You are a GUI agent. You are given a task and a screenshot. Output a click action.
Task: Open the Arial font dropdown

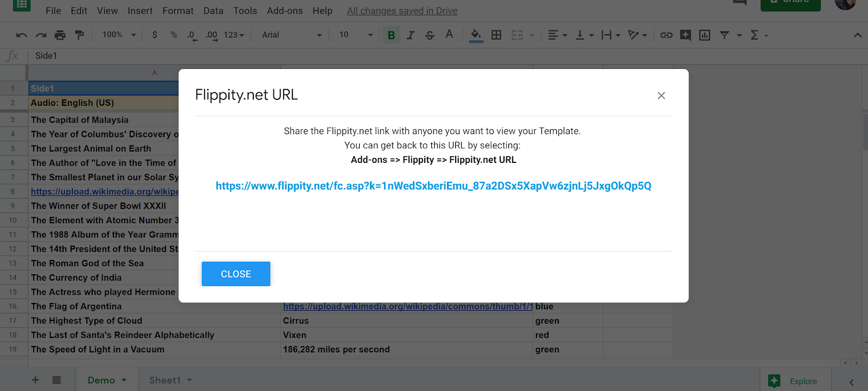tap(291, 35)
